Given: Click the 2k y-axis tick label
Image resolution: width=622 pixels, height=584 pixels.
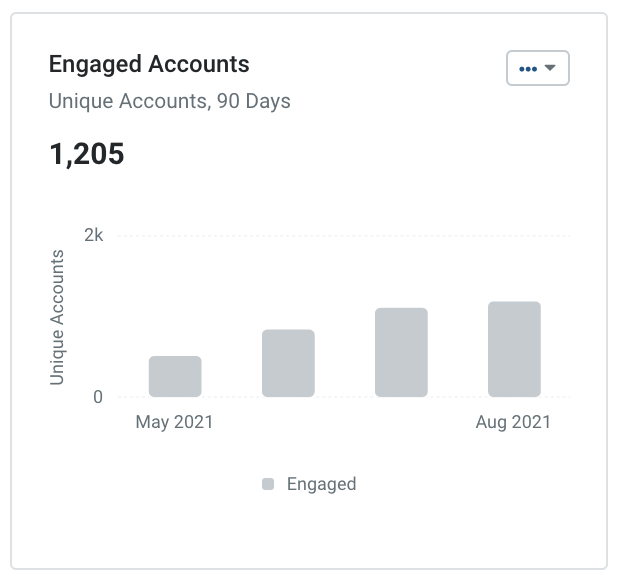Looking at the screenshot, I should tap(94, 236).
